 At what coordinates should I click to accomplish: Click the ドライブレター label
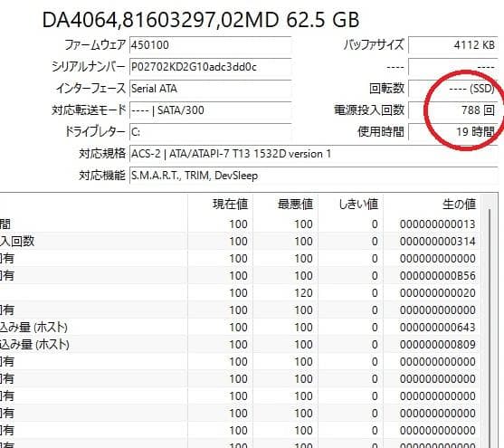pyautogui.click(x=95, y=132)
